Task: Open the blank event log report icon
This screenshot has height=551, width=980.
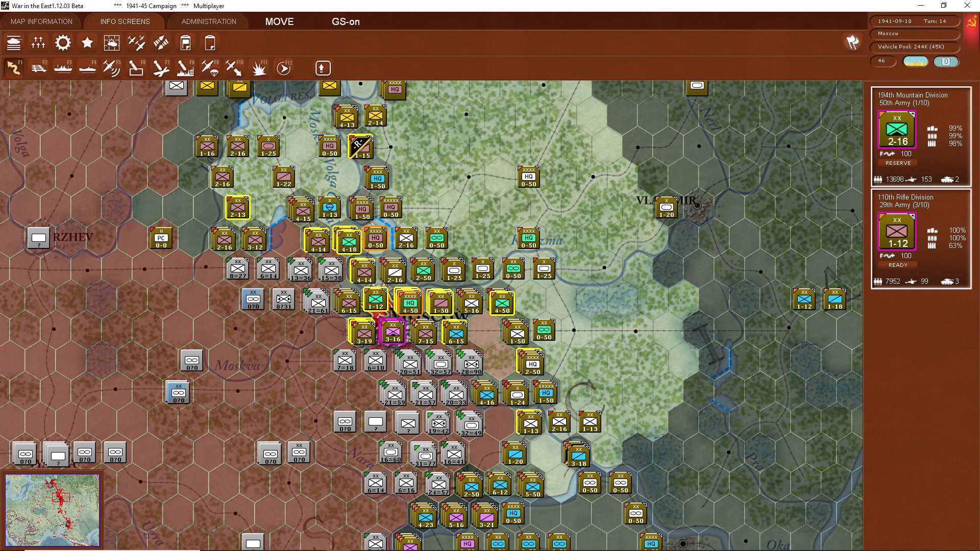Action: [210, 43]
